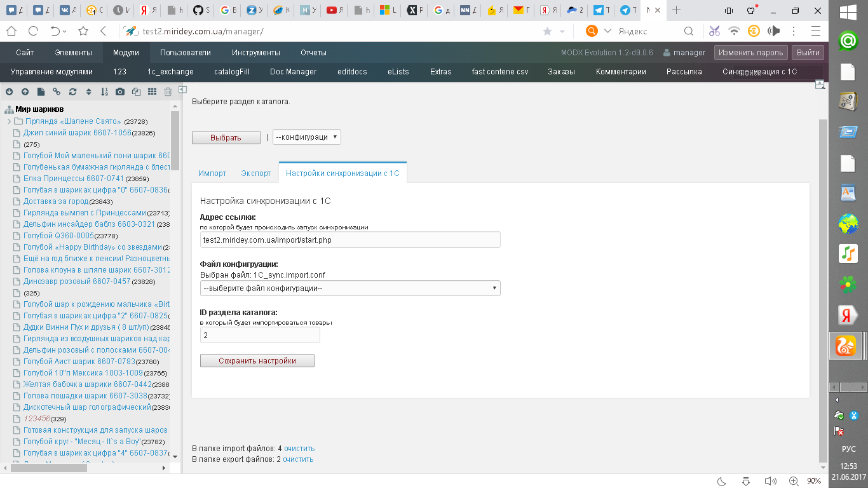The image size is (868, 488).
Task: Open the browser hamburger menu
Action: [x=816, y=31]
